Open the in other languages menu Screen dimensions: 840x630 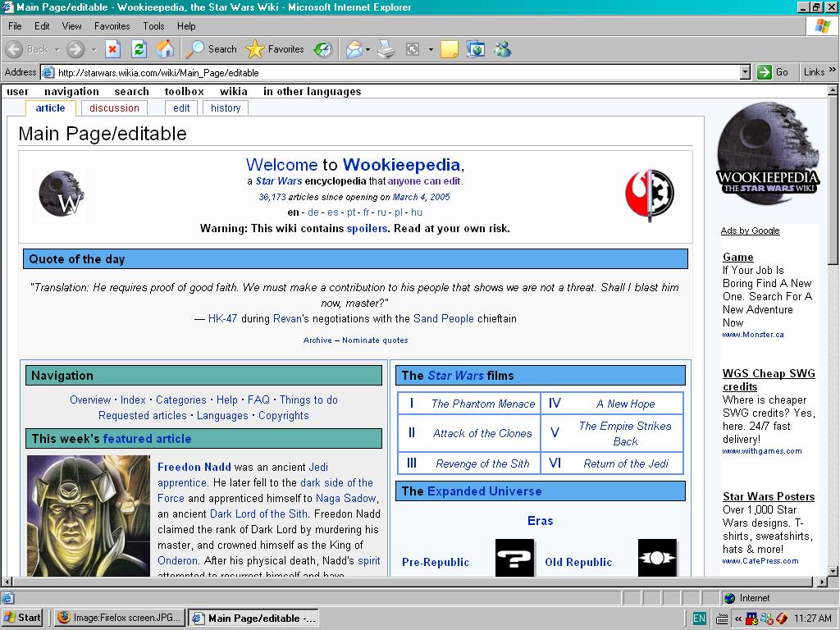pyautogui.click(x=312, y=92)
